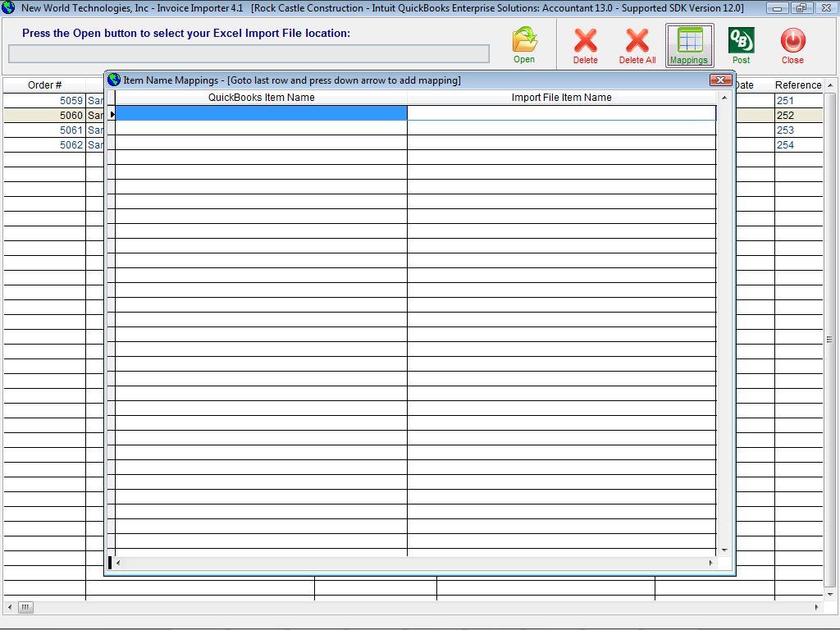This screenshot has height=630, width=840.
Task: Click reference value 254
Action: pos(785,144)
